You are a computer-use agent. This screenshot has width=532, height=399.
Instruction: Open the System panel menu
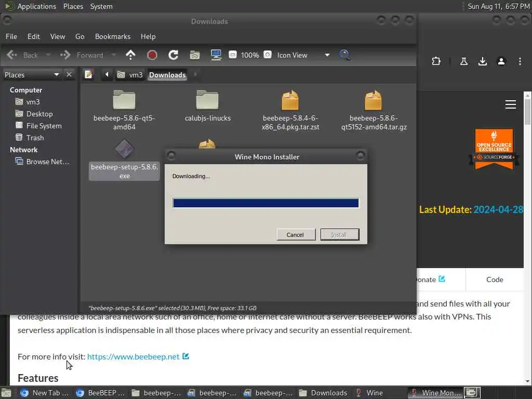pyautogui.click(x=101, y=6)
